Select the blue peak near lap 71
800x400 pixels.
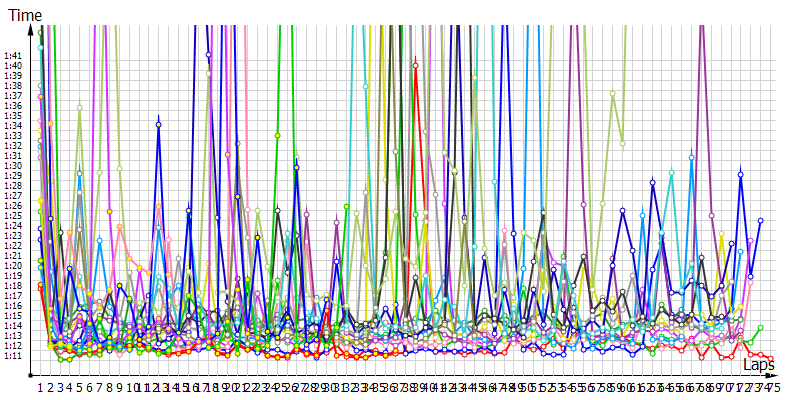(x=741, y=174)
